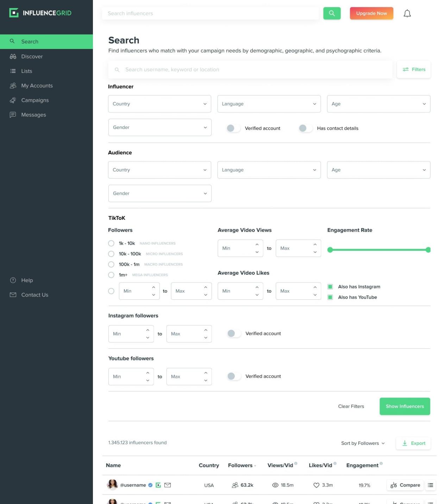Click the info dot next to Engagement header
The width and height of the screenshot is (446, 504).
(381, 463)
